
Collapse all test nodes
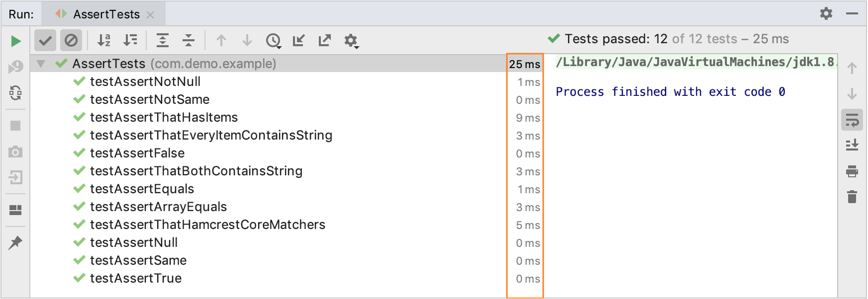click(189, 40)
